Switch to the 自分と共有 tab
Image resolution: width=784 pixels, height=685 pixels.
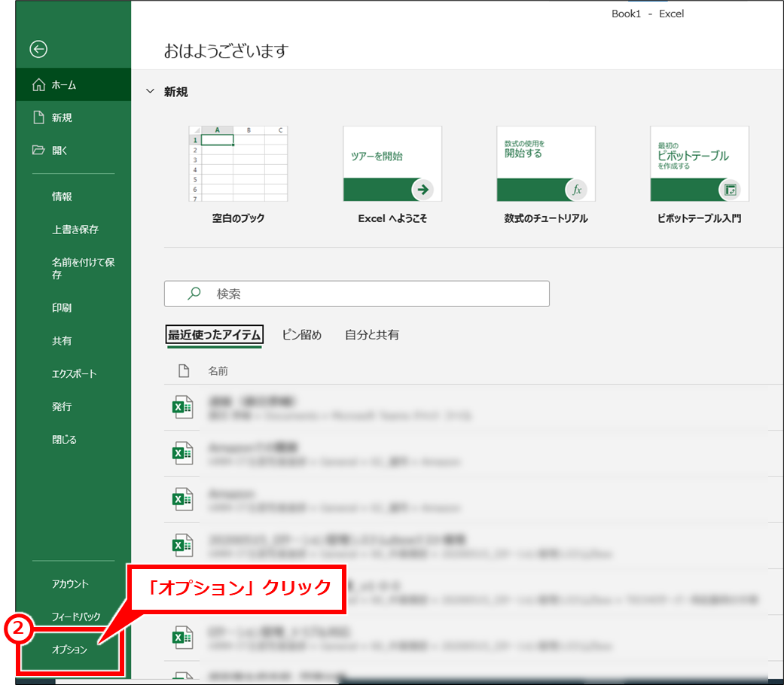coord(372,335)
